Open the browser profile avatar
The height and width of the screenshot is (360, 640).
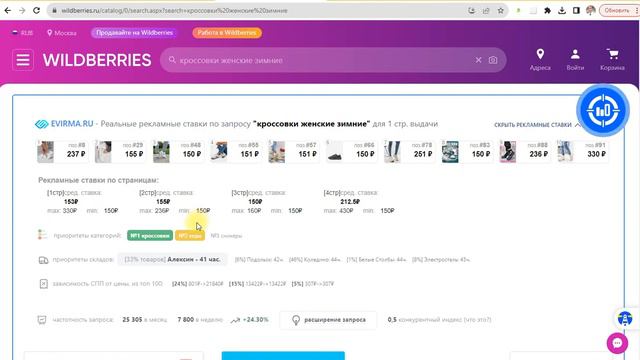(x=590, y=10)
